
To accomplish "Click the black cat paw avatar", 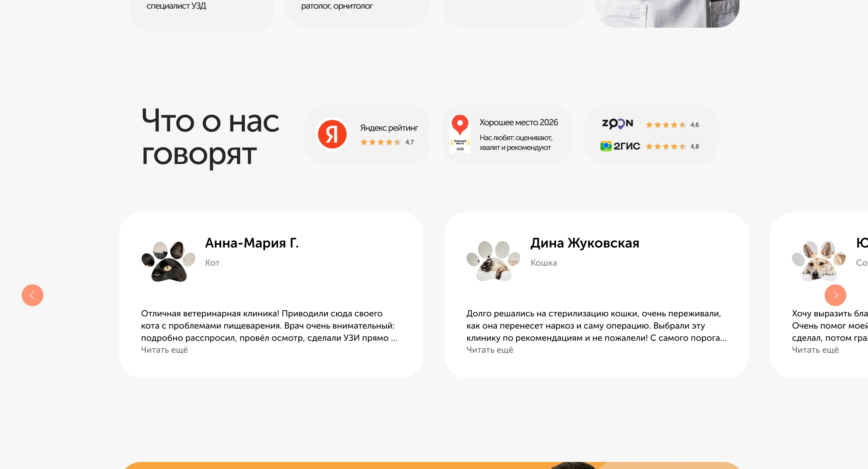I will pos(168,261).
